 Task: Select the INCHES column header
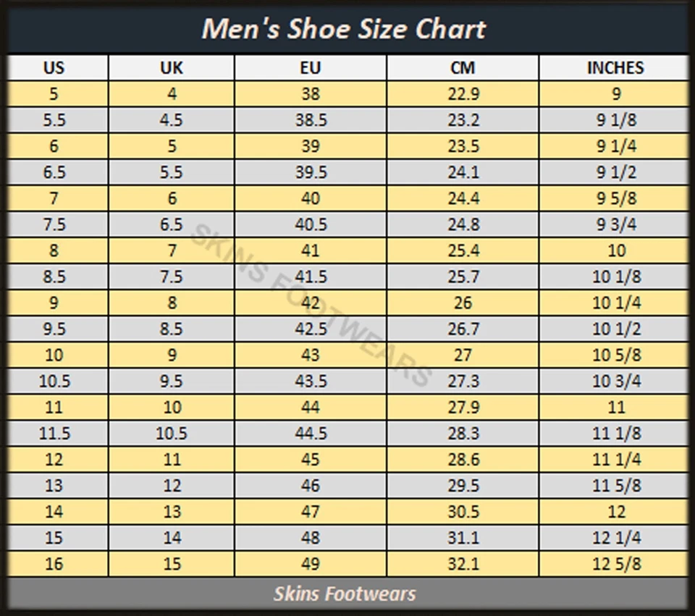pos(615,68)
